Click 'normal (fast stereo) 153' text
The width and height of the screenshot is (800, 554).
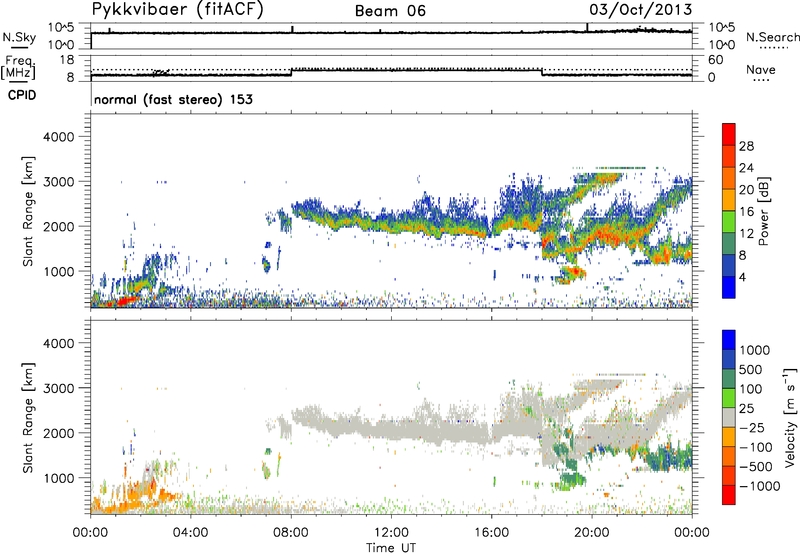(173, 99)
